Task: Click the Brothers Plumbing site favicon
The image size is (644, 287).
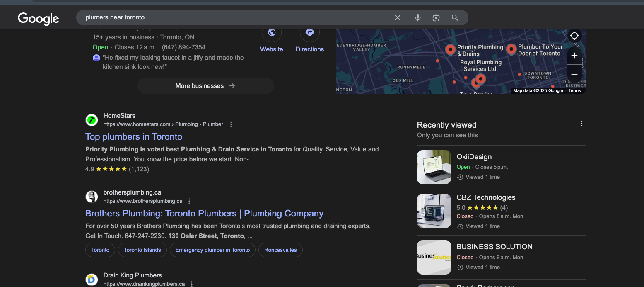Action: tap(92, 197)
